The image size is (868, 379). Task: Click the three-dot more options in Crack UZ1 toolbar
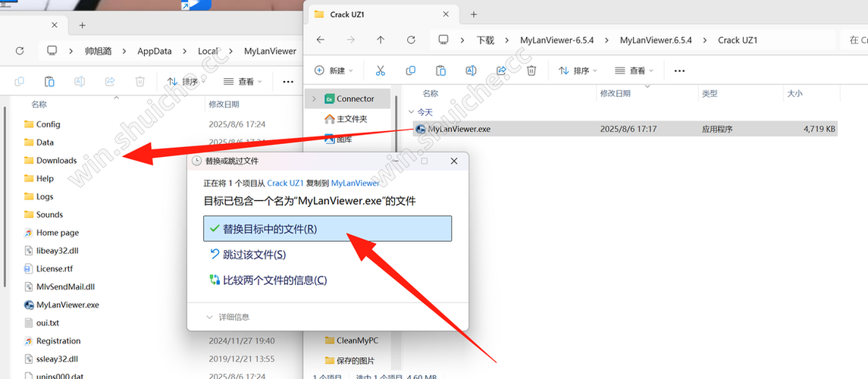tap(679, 70)
